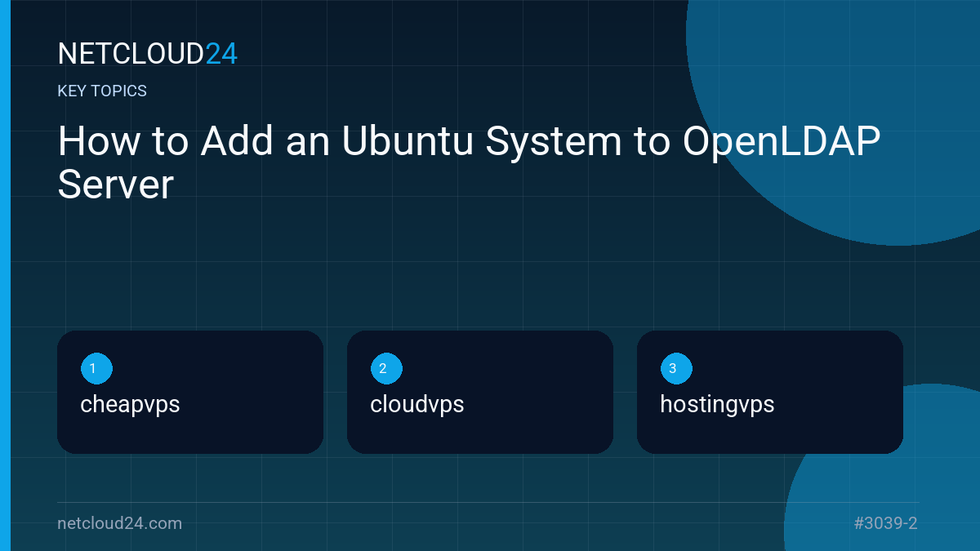Viewport: 980px width, 551px height.
Task: Open the hostingvps topic card
Action: [770, 392]
